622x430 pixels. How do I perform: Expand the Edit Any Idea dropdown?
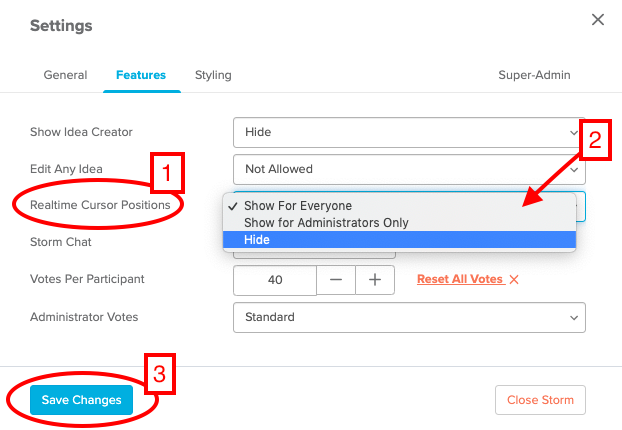point(409,169)
